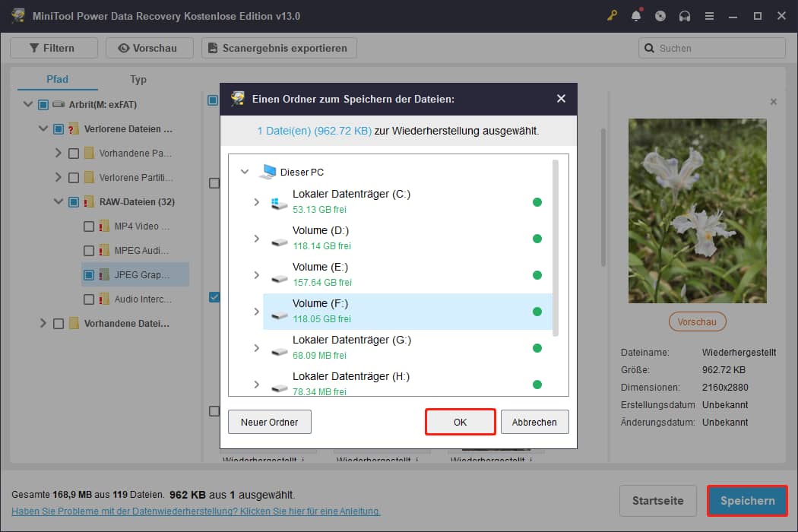The width and height of the screenshot is (798, 532).
Task: Open the data recovery Anleitung link
Action: (196, 511)
